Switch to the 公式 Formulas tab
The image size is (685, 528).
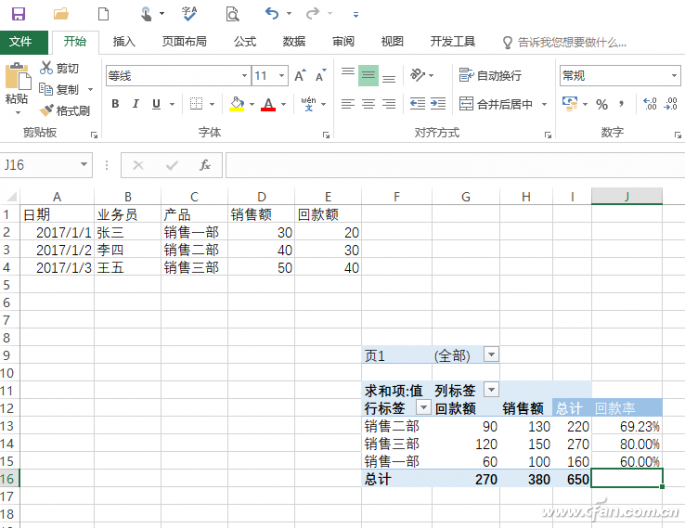tap(245, 42)
